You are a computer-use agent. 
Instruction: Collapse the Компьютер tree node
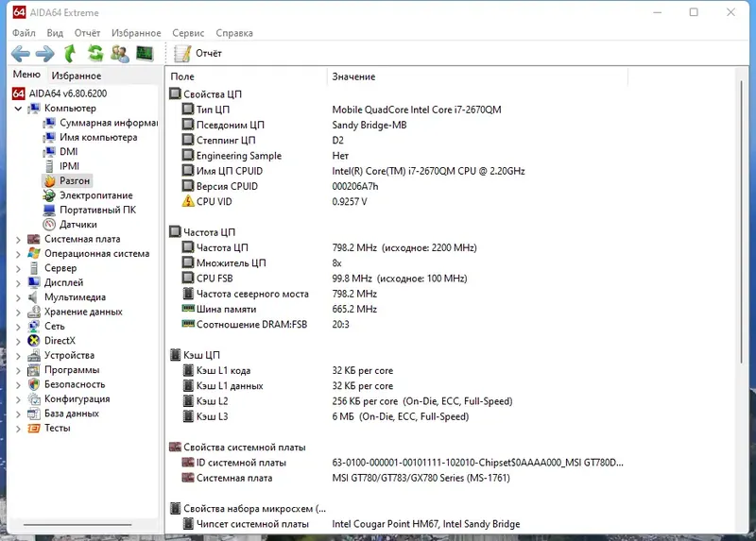[18, 109]
